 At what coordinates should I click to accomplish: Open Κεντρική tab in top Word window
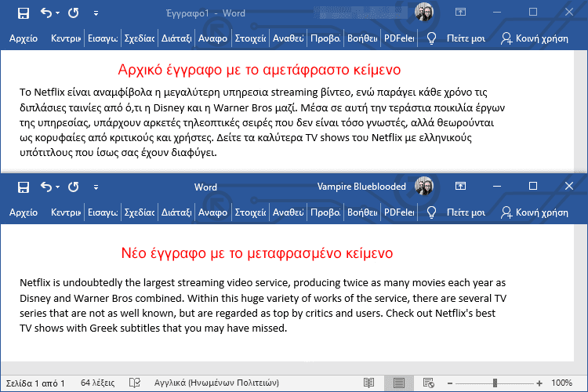point(66,38)
